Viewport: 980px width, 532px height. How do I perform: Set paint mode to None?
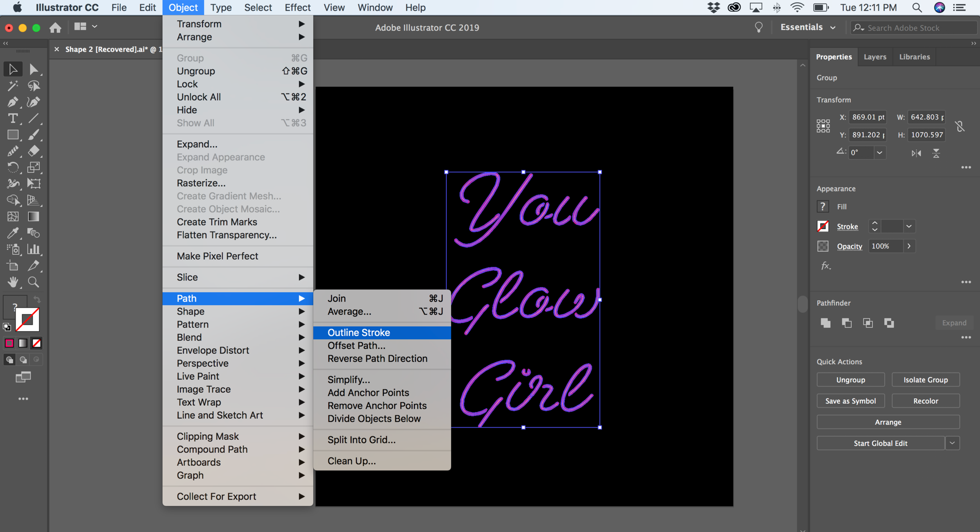pos(36,343)
